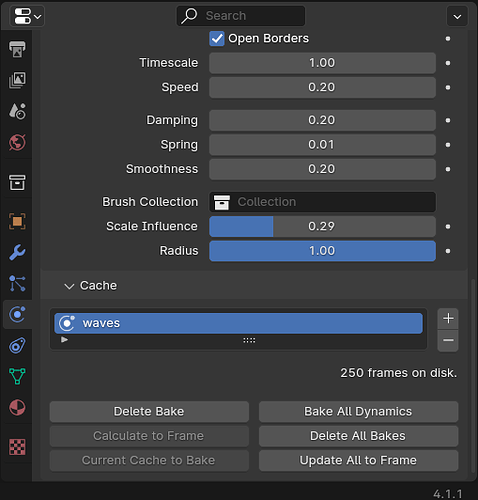Click the Update All to Frame button
This screenshot has height=500, width=478.
[358, 461]
